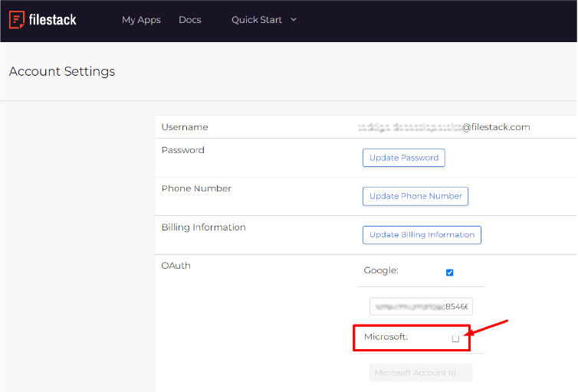This screenshot has width=578, height=392.
Task: Click the Phone Number label
Action: click(196, 188)
